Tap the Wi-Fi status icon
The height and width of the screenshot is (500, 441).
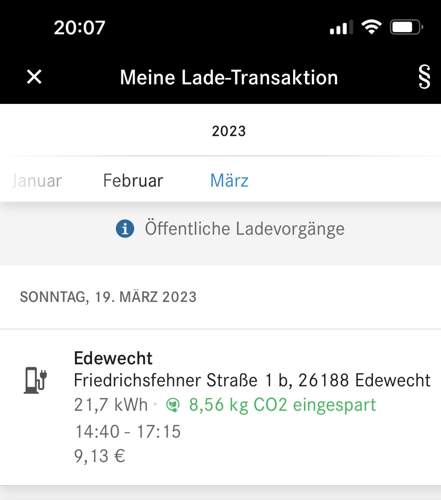372,27
